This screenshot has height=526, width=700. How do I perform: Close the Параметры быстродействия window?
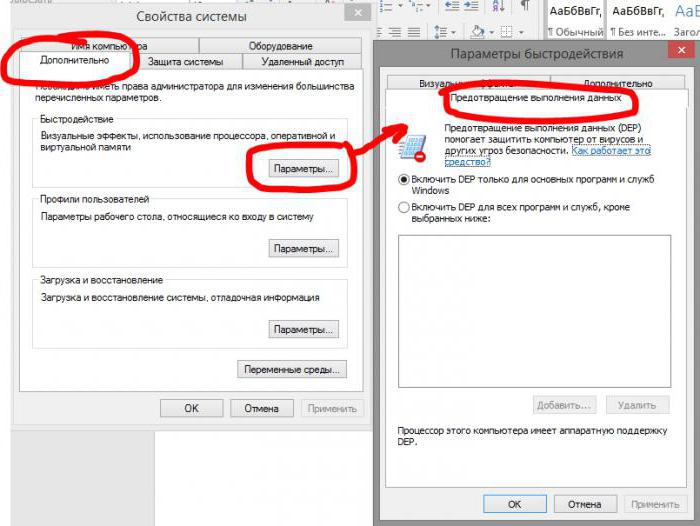tap(681, 50)
